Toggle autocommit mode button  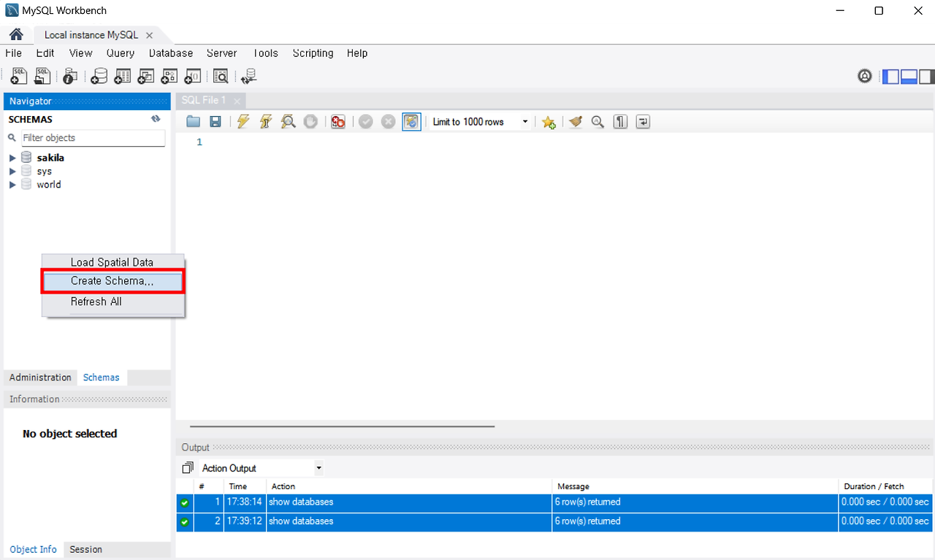point(412,122)
